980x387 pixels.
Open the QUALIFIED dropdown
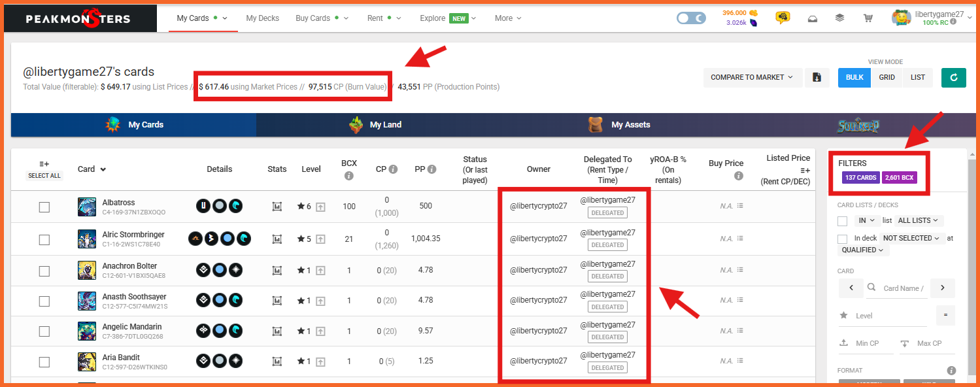[x=864, y=250]
